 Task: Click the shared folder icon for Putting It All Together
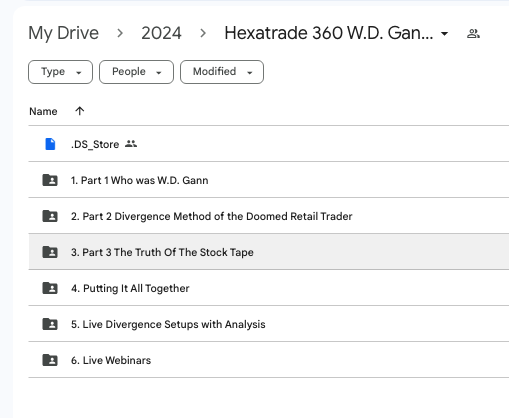(50, 288)
